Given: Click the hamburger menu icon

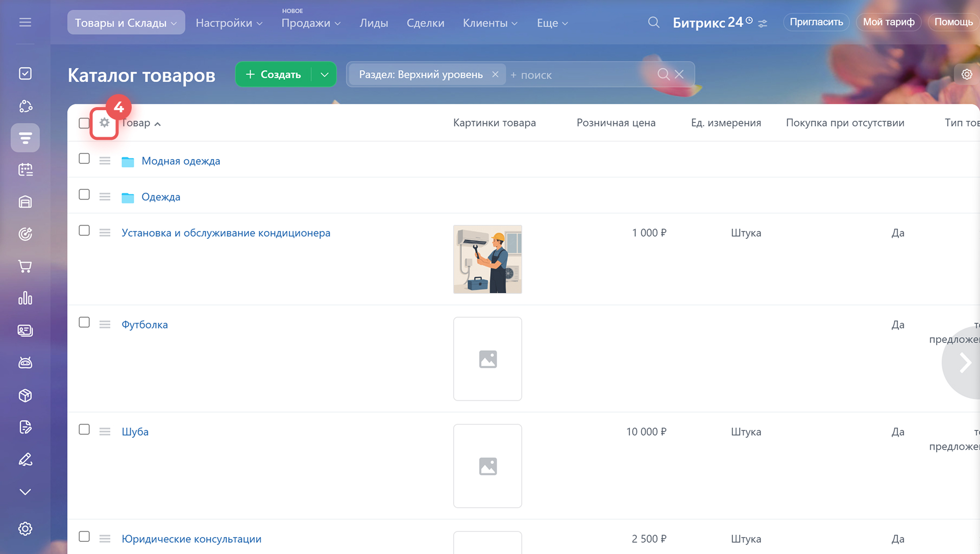Looking at the screenshot, I should click(25, 22).
